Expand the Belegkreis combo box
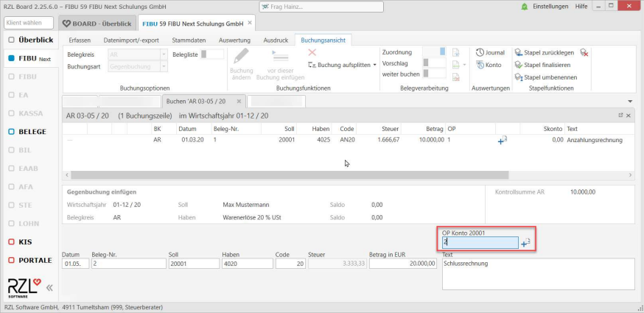The width and height of the screenshot is (644, 313). [163, 54]
